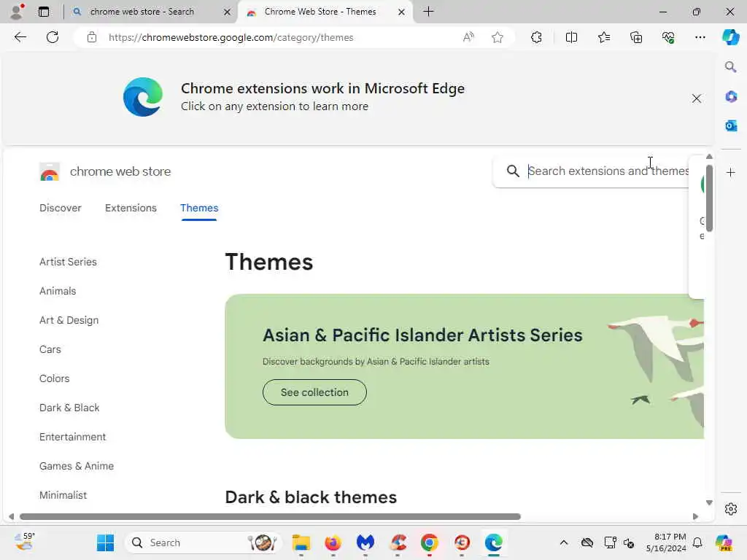Open a new browser tab
Screen dimensions: 747x560
[x=428, y=12]
